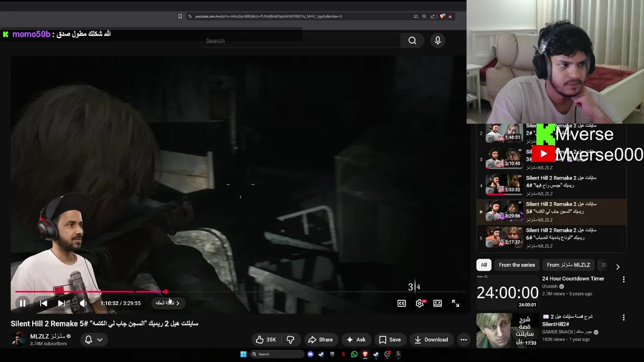The height and width of the screenshot is (362, 644).
Task: Select the All filter chip
Action: click(484, 265)
